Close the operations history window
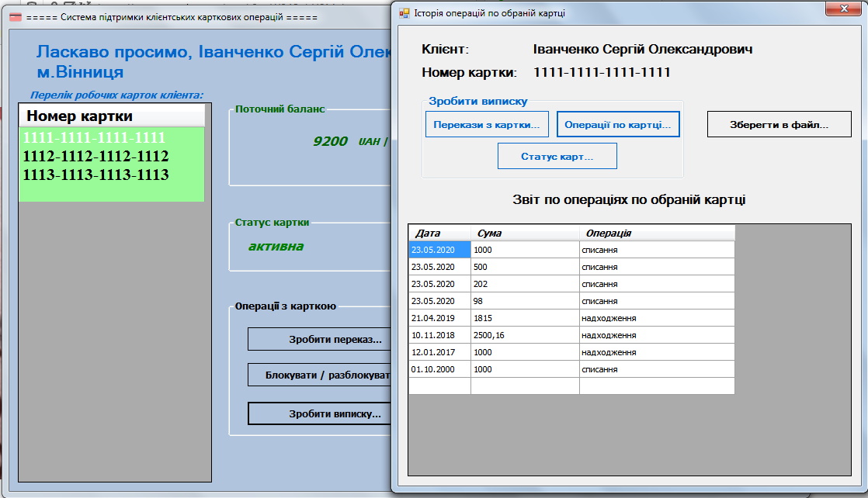Screen dimensions: 868x498 point(844,9)
